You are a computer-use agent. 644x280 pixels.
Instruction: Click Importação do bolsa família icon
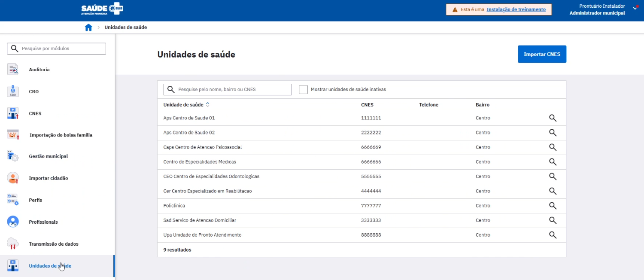13,135
